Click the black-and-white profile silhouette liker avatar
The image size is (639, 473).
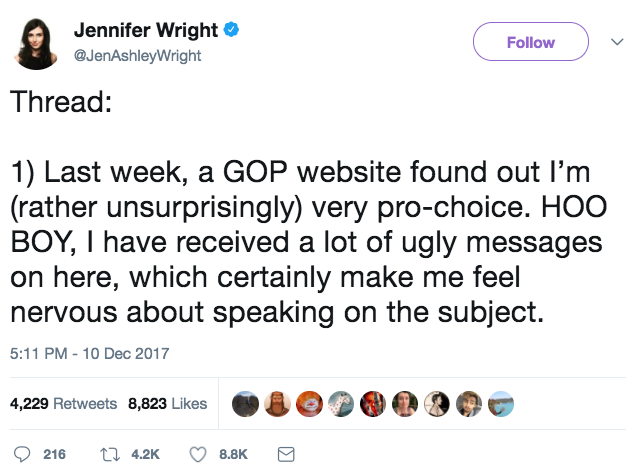(436, 404)
